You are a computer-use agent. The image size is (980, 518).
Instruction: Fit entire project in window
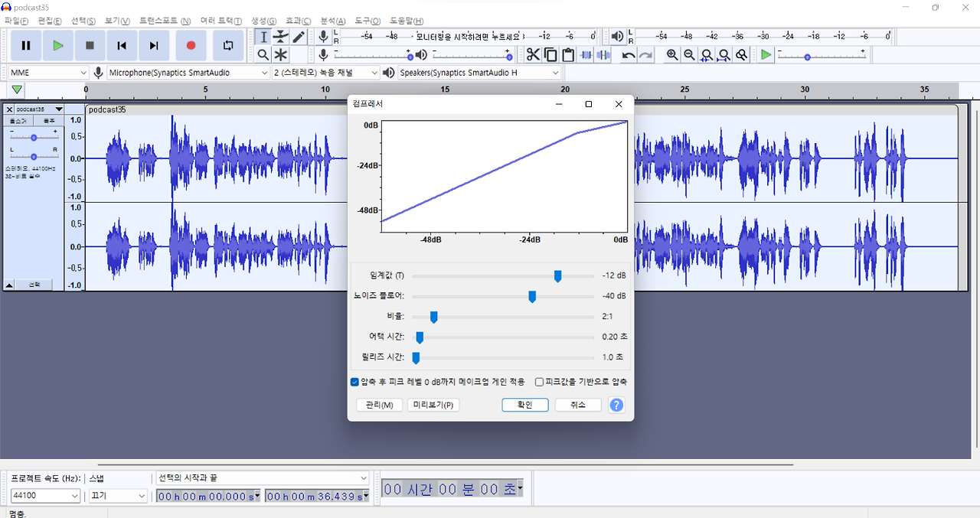[724, 54]
